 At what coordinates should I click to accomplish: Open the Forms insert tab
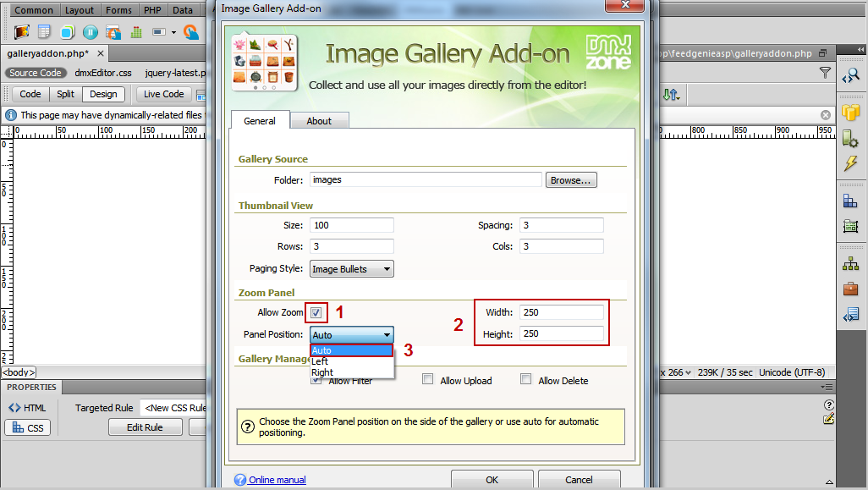119,10
